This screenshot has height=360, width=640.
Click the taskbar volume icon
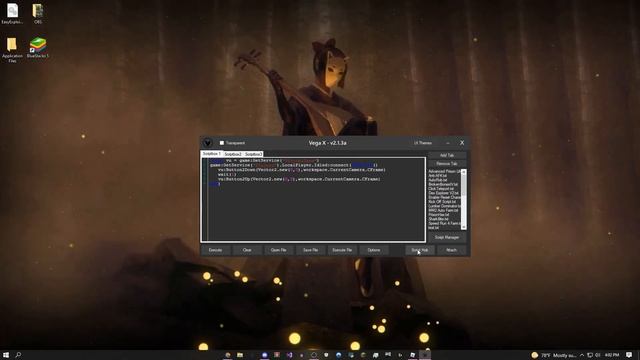pos(598,355)
